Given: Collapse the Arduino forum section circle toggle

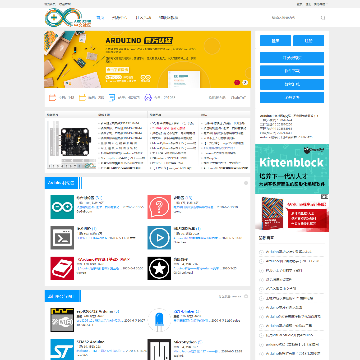Looking at the screenshot, I should click(x=246, y=183).
